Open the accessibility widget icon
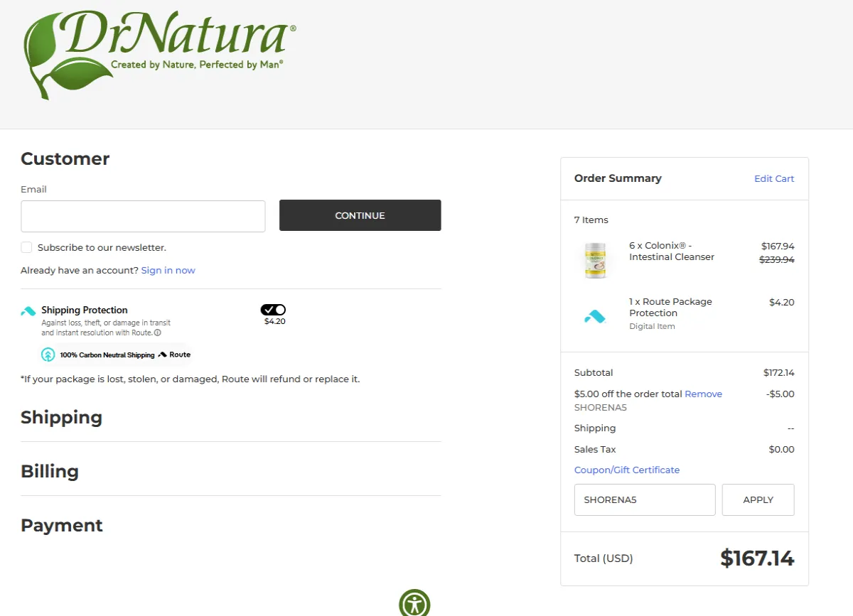 coord(415,603)
